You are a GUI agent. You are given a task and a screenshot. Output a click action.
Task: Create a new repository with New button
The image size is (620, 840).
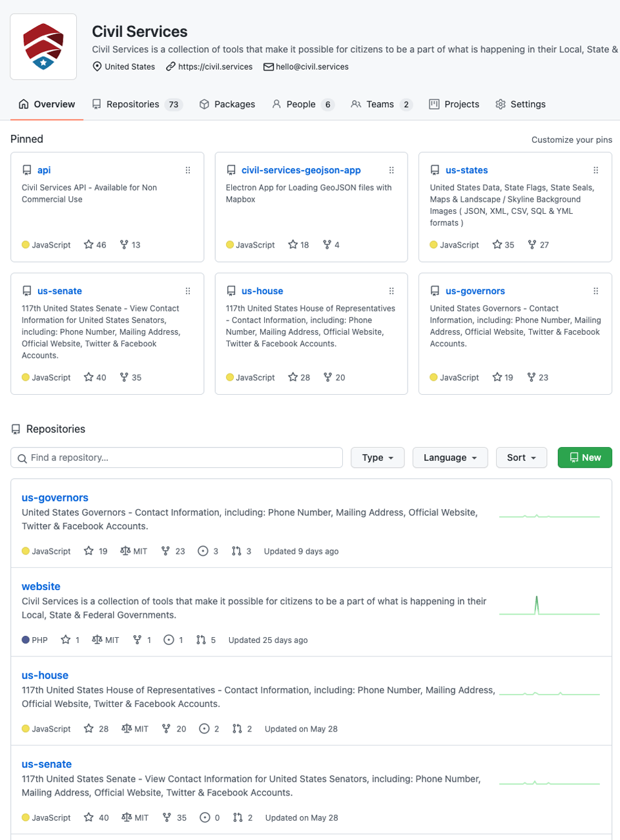(x=584, y=457)
